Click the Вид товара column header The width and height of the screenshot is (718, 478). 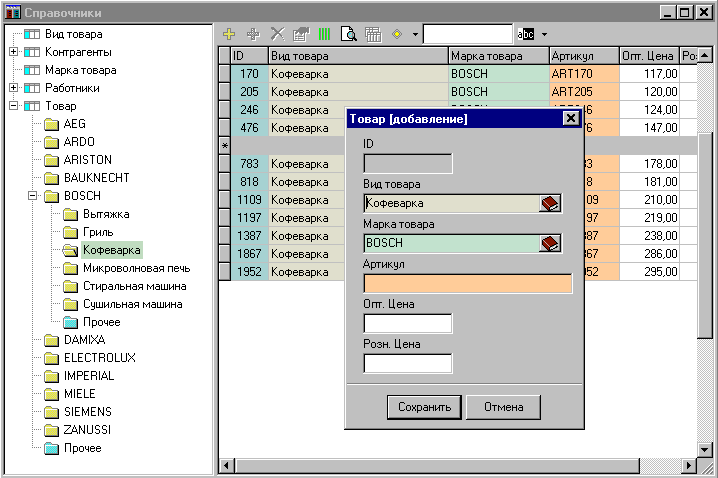click(x=358, y=56)
